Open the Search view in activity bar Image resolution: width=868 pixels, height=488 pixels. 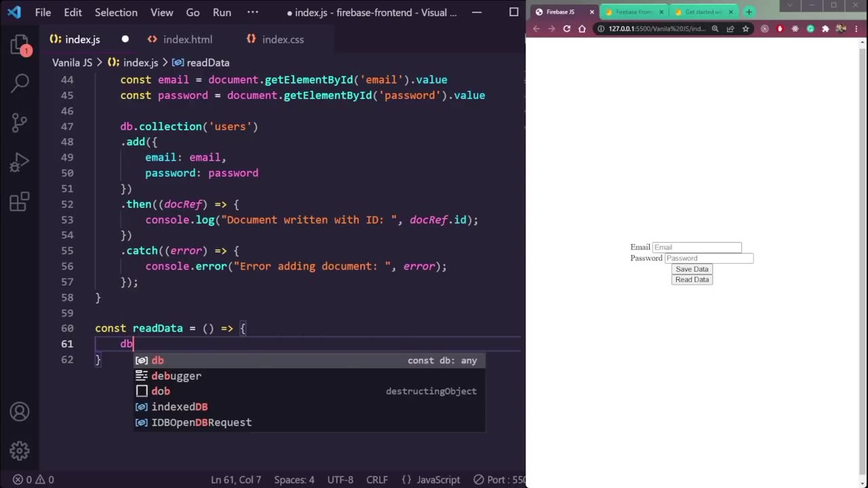[20, 83]
